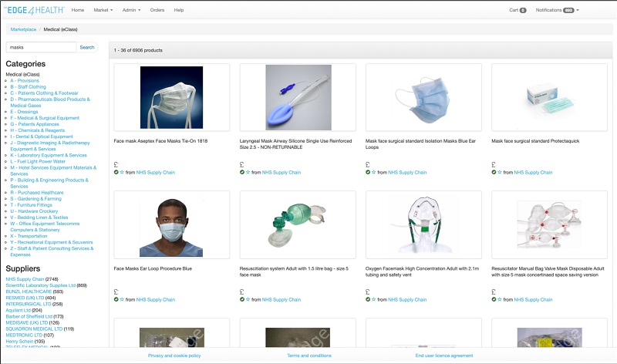Click the Marketplace breadcrumb link

(23, 29)
